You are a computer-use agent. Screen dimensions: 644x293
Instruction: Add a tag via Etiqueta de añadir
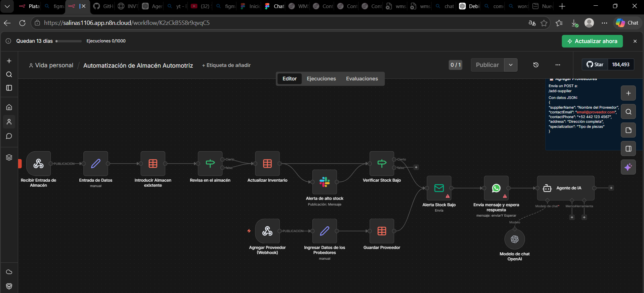coord(226,65)
